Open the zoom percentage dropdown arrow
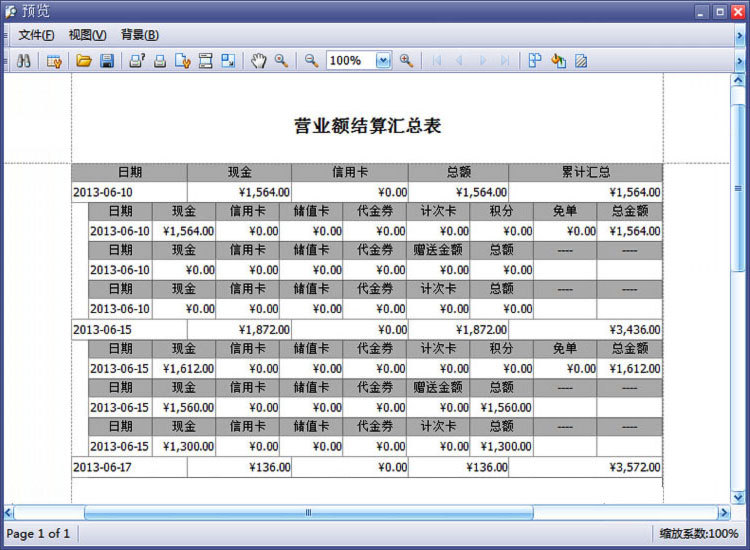Image resolution: width=750 pixels, height=550 pixels. 383,61
